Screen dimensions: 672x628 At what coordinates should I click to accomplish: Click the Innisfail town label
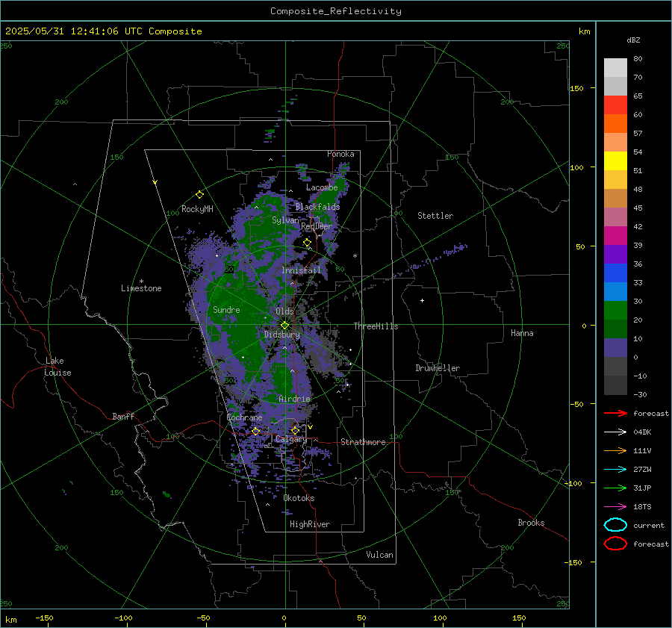point(301,270)
